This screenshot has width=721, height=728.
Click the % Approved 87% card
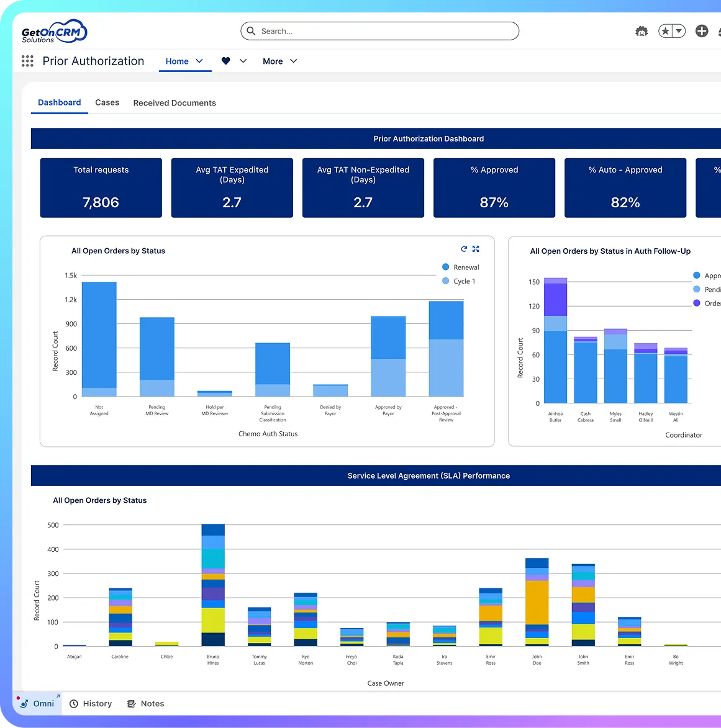point(494,188)
